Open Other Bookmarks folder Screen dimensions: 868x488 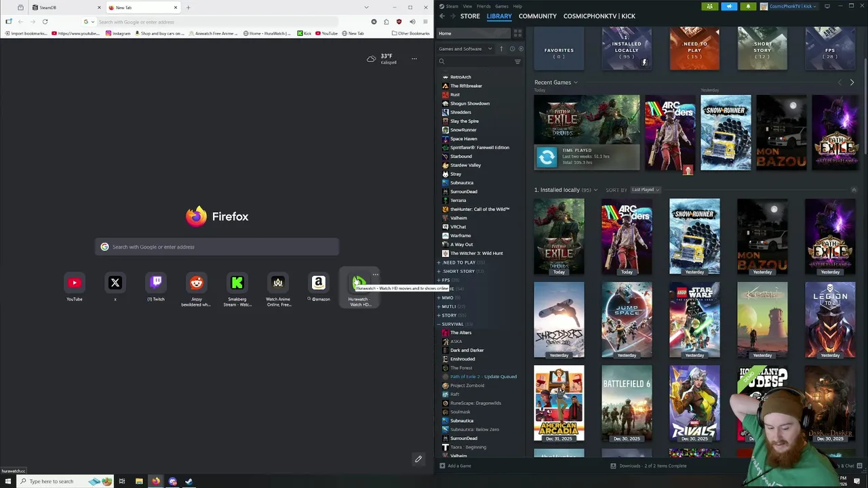tap(411, 33)
